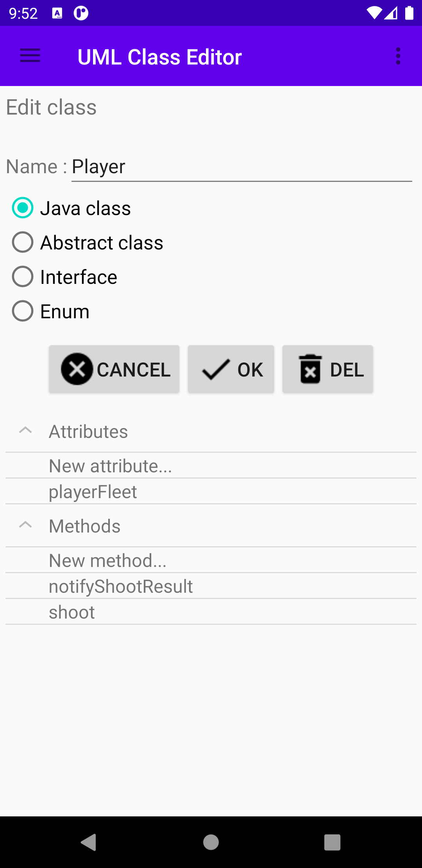Tap the Android home button
Image resolution: width=422 pixels, height=868 pixels.
[x=211, y=842]
